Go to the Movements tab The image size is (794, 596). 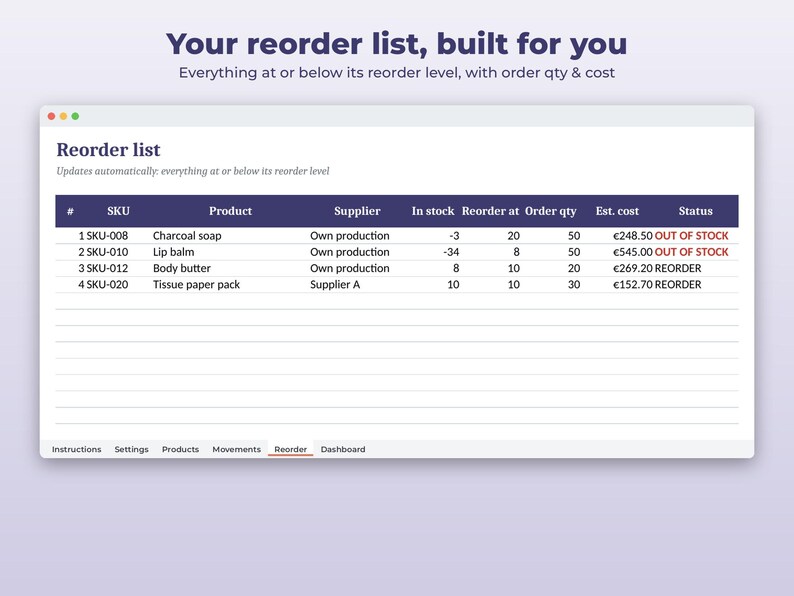coord(236,449)
